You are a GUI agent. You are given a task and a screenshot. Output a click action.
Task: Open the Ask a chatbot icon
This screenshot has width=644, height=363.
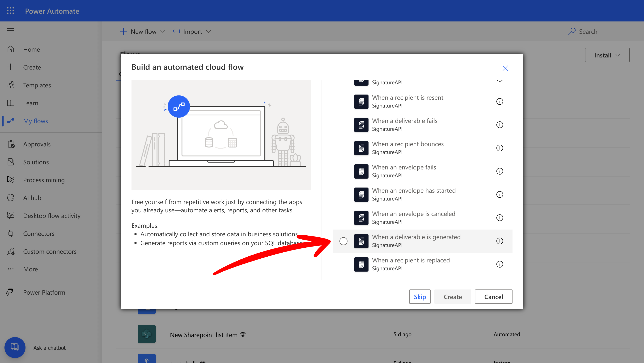click(15, 347)
